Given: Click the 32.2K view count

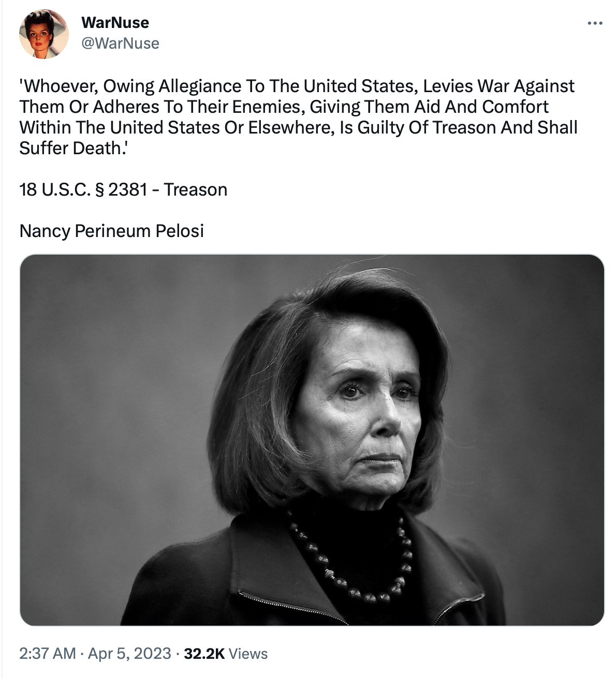Looking at the screenshot, I should click(x=204, y=654).
